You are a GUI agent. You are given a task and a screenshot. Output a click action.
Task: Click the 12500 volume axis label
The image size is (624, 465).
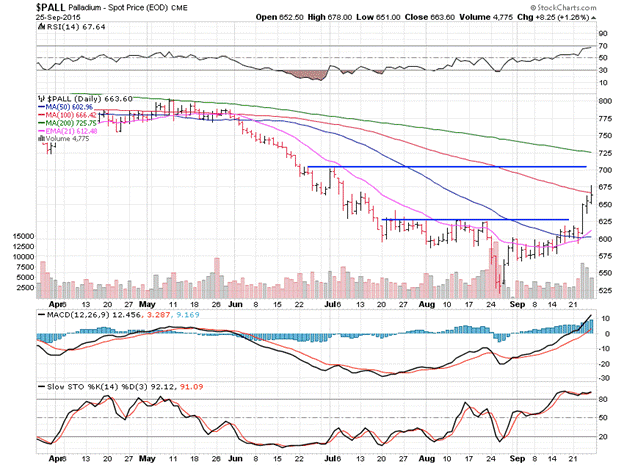(x=23, y=246)
